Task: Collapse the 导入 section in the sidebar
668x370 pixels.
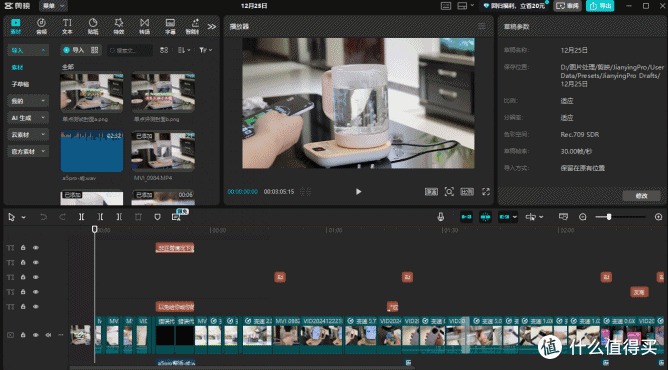Action: point(28,50)
